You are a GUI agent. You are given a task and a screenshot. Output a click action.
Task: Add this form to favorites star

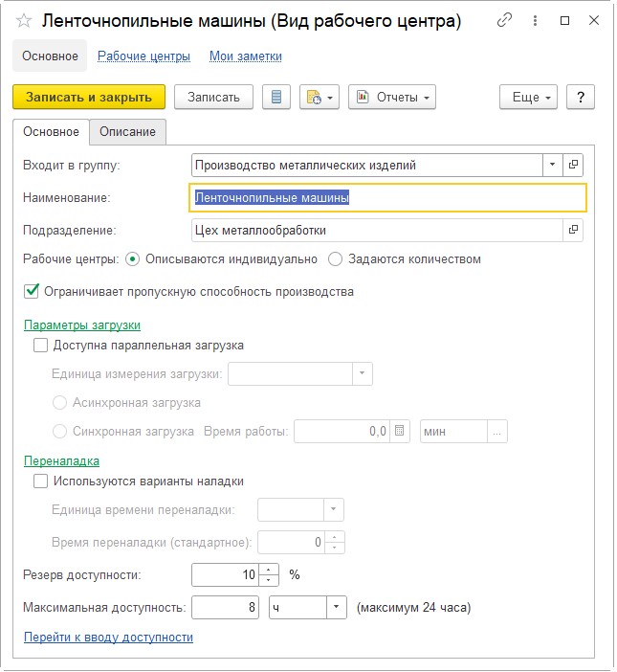(x=24, y=20)
